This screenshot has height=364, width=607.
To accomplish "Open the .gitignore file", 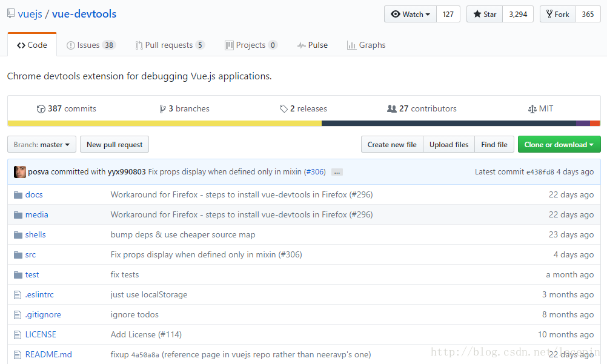I will (43, 315).
